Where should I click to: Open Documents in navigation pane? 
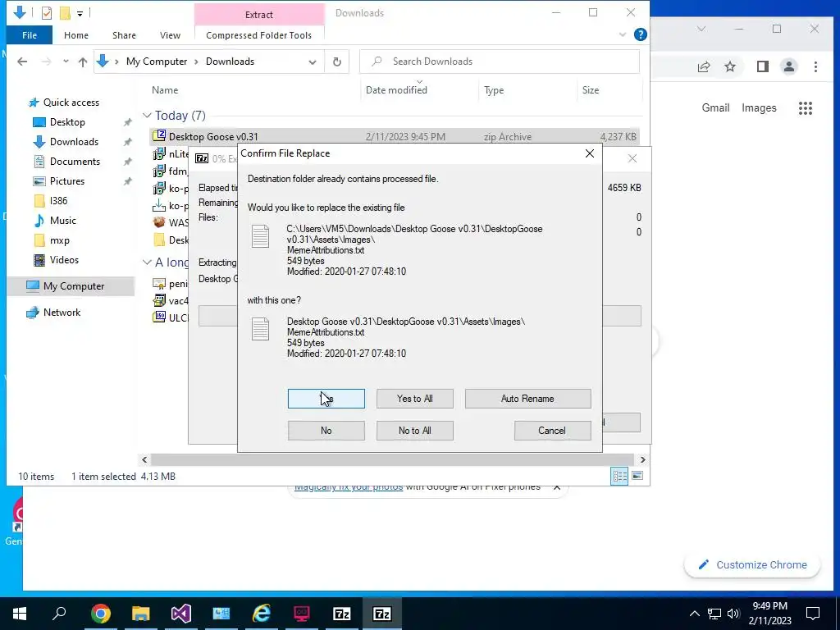click(x=75, y=162)
